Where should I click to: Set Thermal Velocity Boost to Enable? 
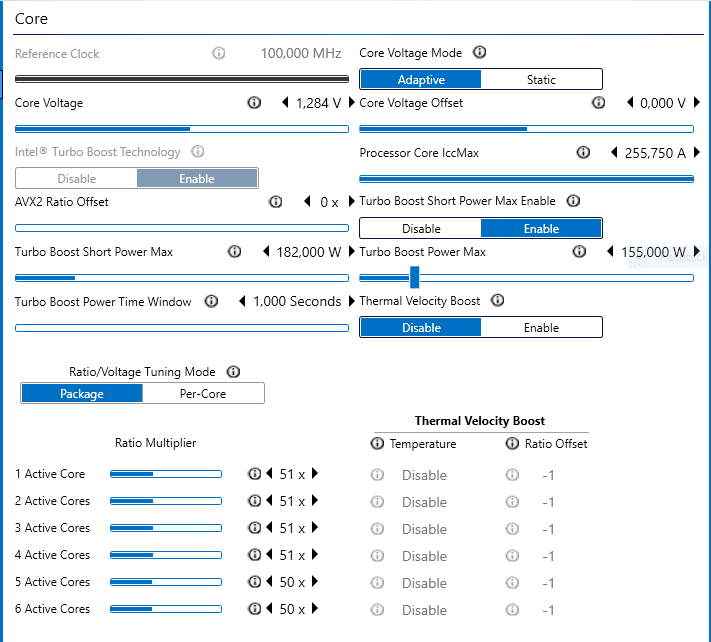pos(541,327)
